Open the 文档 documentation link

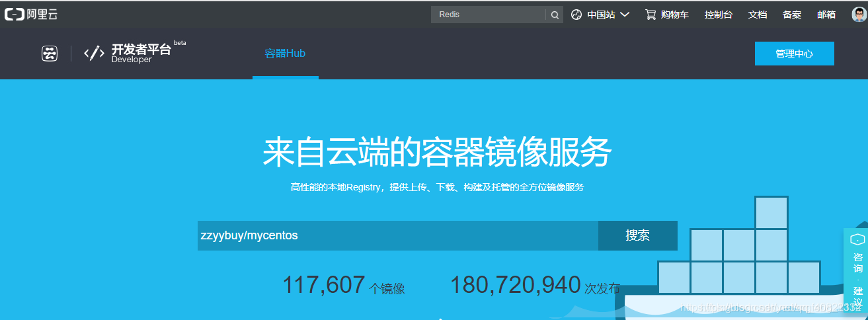pos(758,15)
